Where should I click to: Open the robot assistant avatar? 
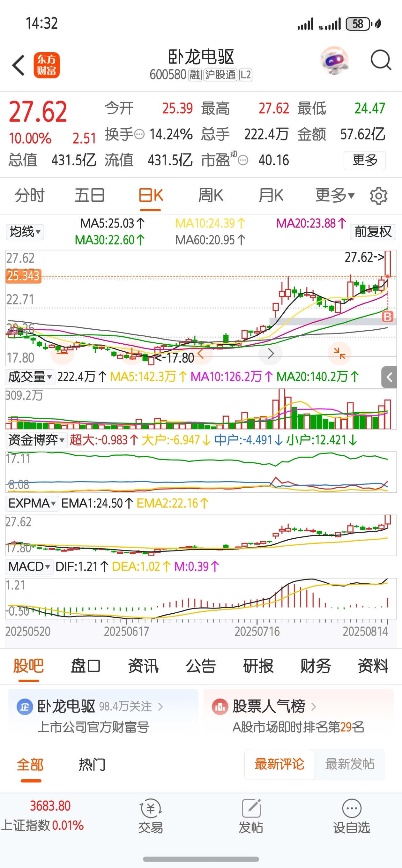coord(334,61)
